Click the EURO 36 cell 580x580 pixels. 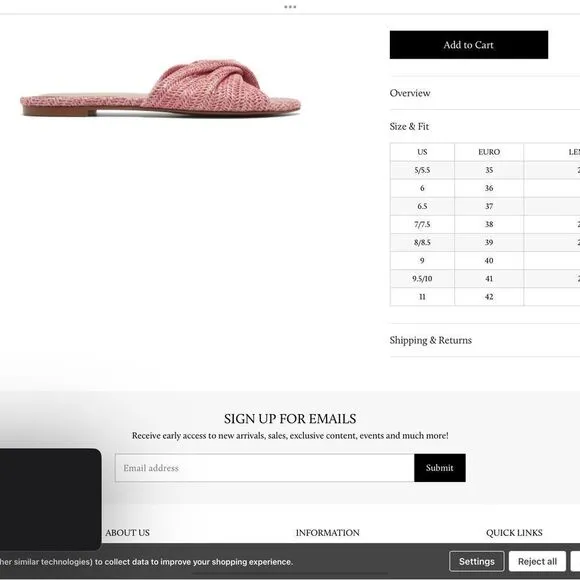[489, 188]
